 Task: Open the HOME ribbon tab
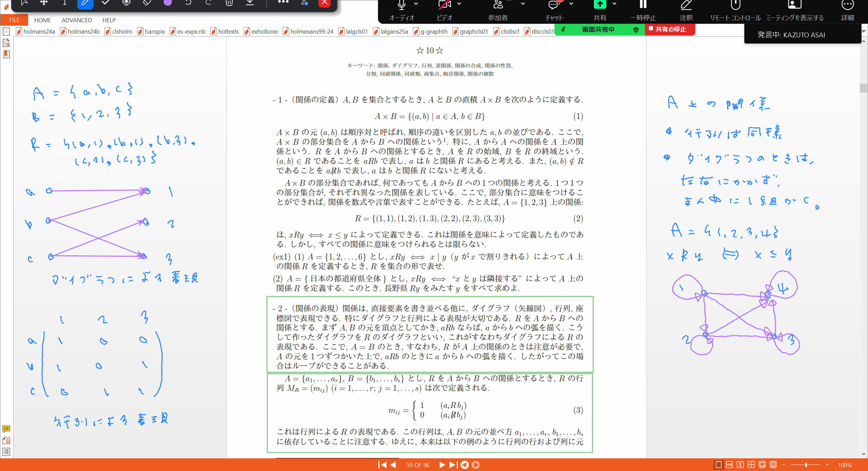point(42,20)
